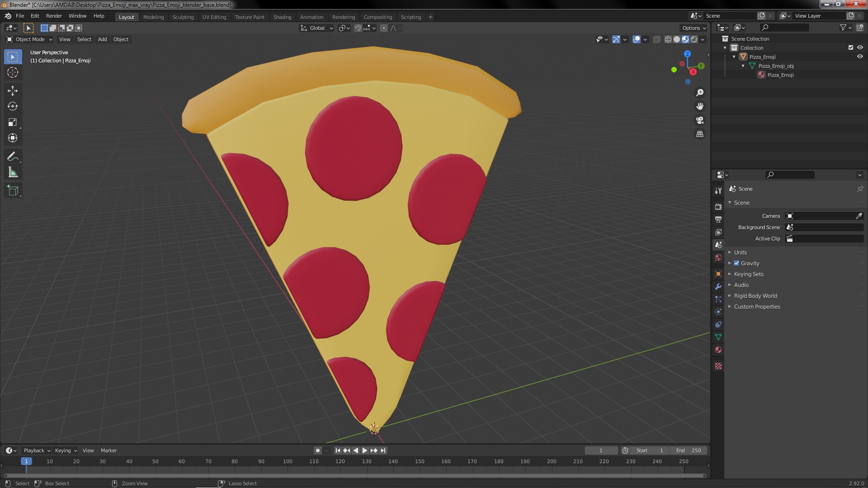Select the Move tool in the toolbar
This screenshot has width=868, height=488.
13,91
